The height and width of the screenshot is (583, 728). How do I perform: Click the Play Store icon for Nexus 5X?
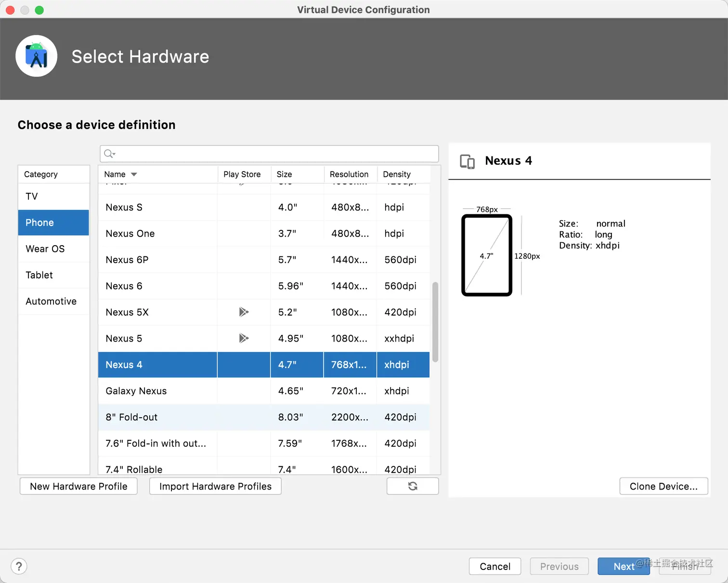(244, 312)
